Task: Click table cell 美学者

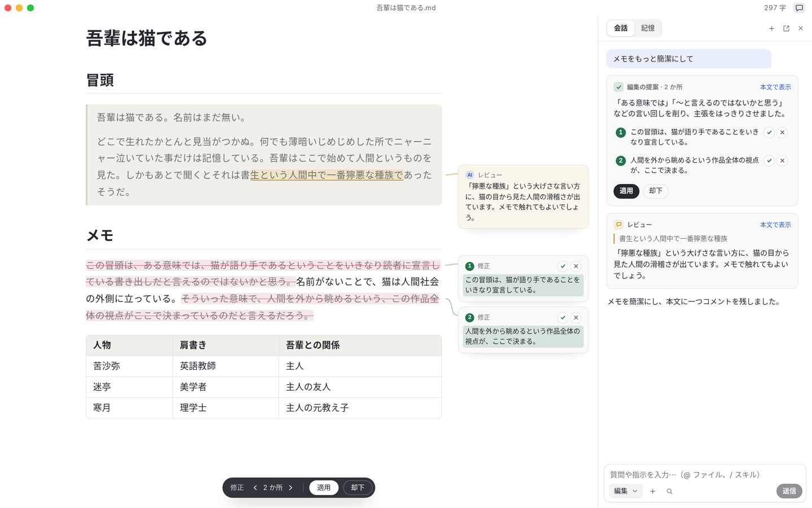Action: point(226,387)
